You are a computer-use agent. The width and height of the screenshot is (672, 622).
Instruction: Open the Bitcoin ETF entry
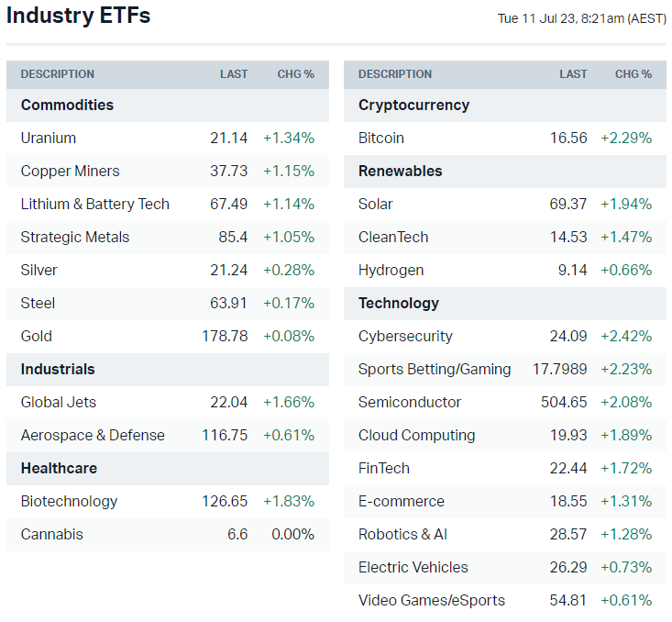coord(381,138)
